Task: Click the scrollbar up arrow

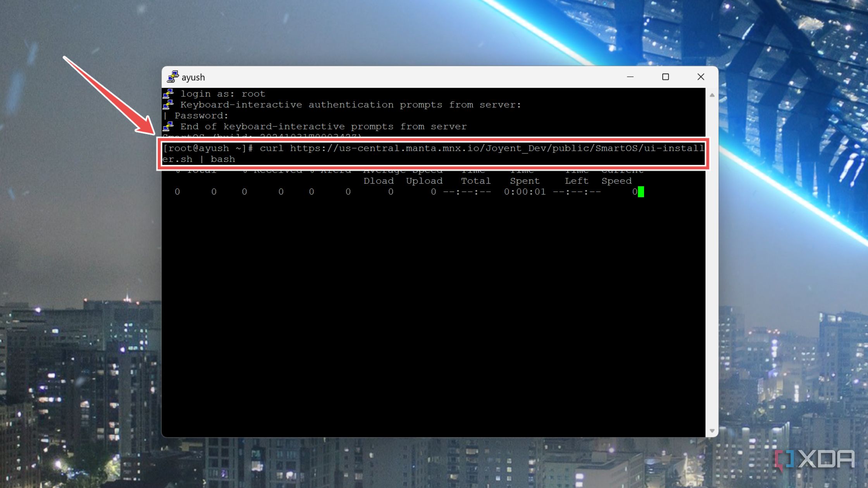Action: click(x=711, y=94)
